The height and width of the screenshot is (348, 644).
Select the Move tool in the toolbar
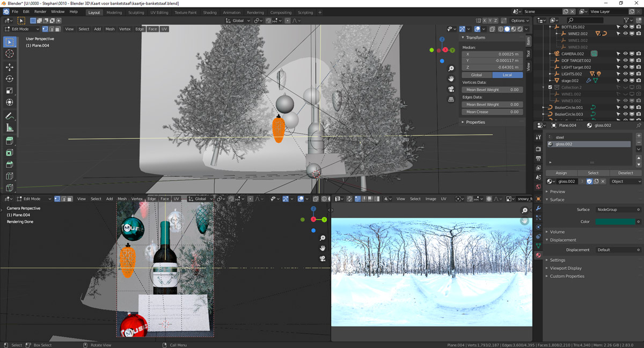click(10, 67)
